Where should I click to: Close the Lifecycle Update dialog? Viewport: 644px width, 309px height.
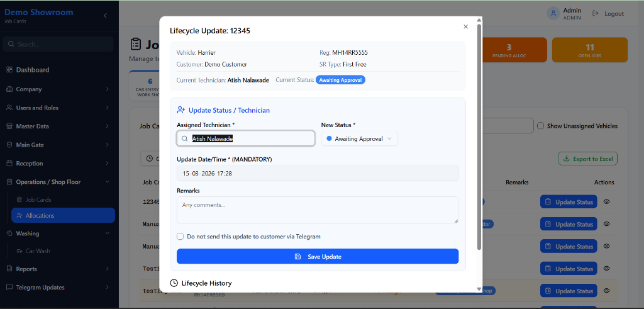[465, 26]
